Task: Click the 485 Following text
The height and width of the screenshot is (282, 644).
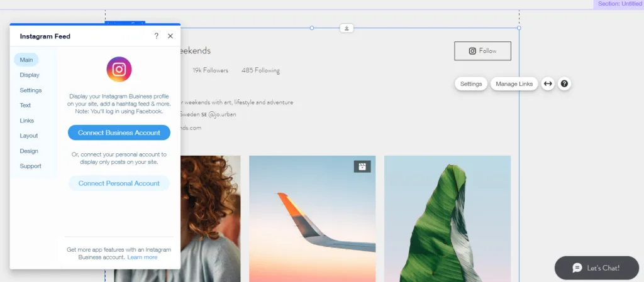Action: point(261,70)
